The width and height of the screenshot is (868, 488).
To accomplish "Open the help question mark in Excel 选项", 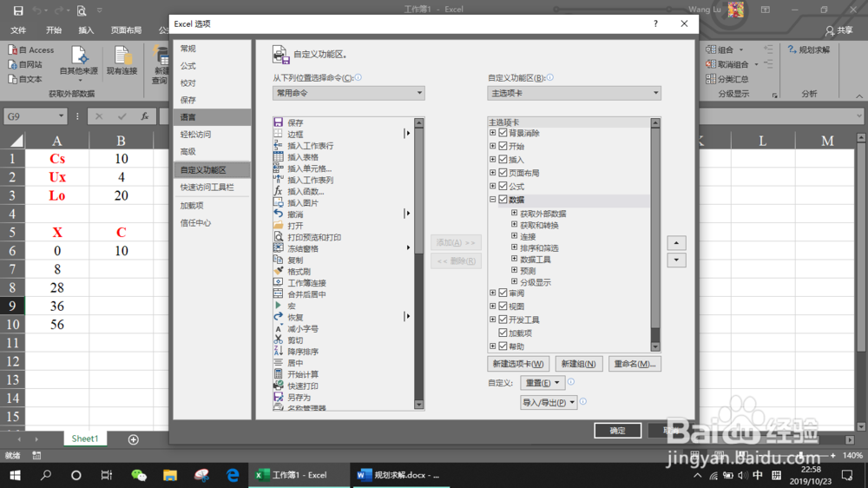I will coord(655,23).
